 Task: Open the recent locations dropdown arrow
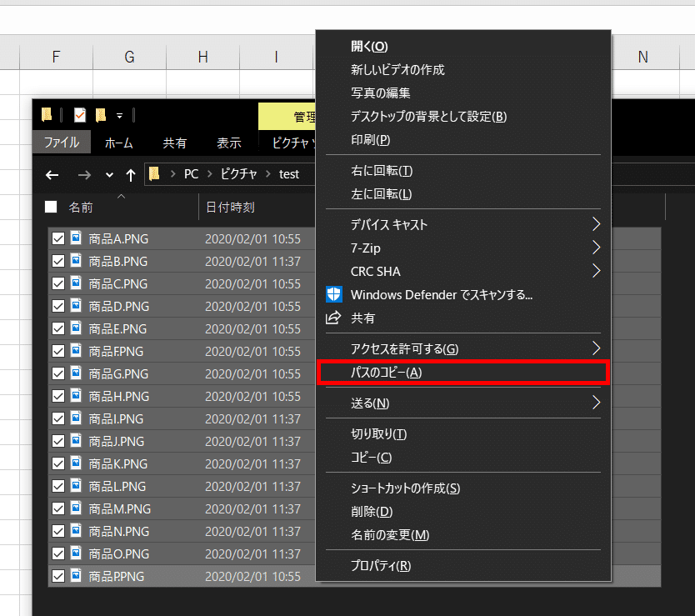[x=109, y=175]
